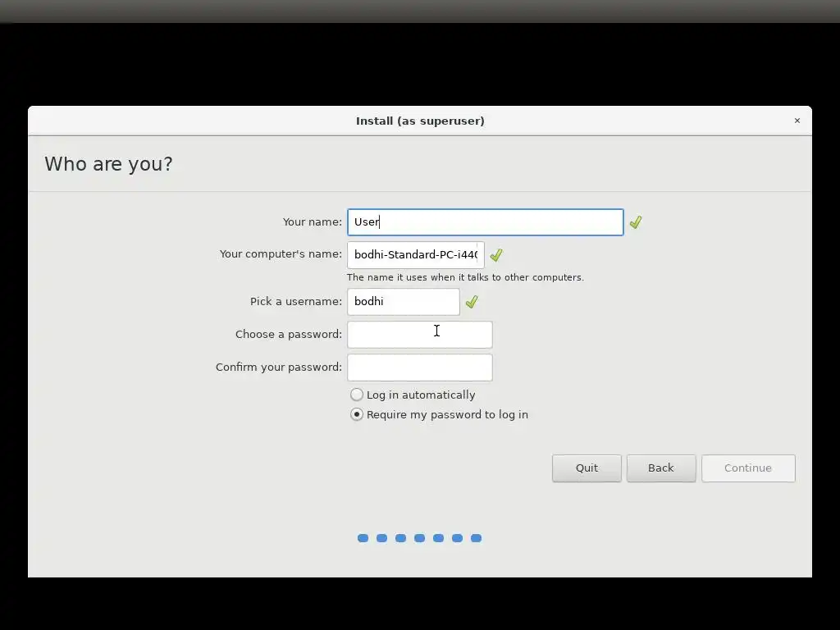840x630 pixels.
Task: Click green checkmark beside username field
Action: [x=472, y=302]
